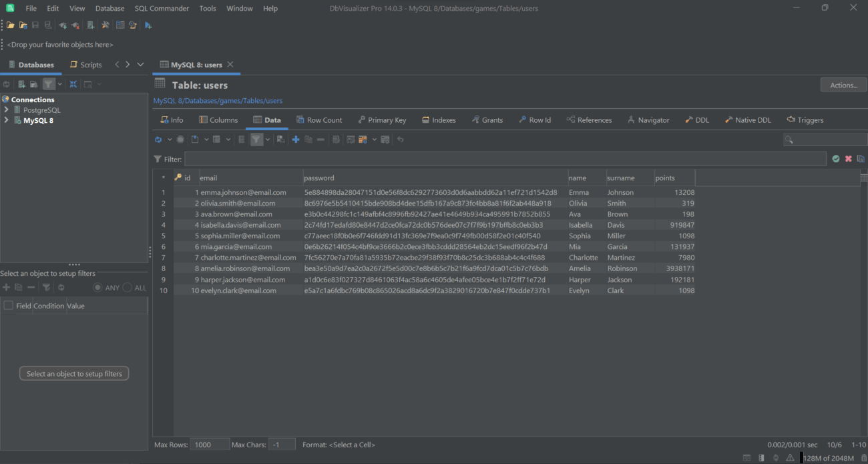Reload the data grid
Screen dimensions: 868x464
click(x=159, y=139)
